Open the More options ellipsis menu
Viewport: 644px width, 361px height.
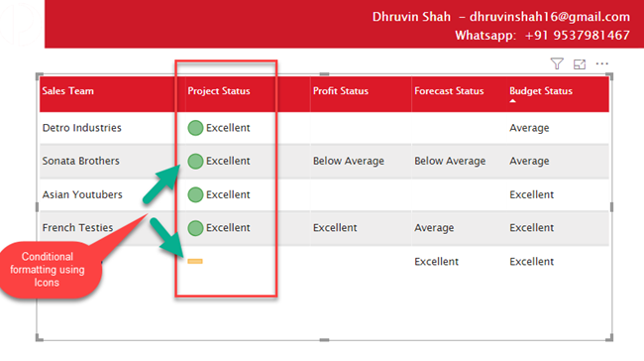(x=602, y=63)
